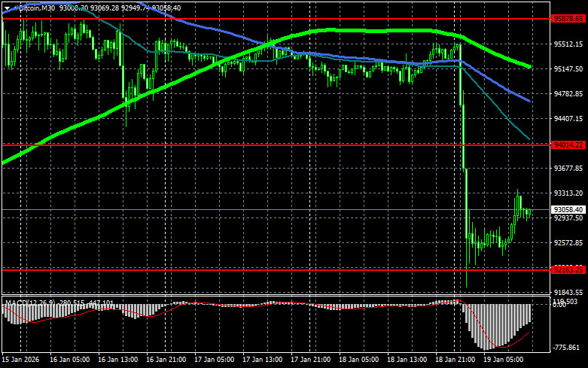588x368 pixels.
Task: Click the 92572.85 value on price axis
Action: pyautogui.click(x=568, y=243)
